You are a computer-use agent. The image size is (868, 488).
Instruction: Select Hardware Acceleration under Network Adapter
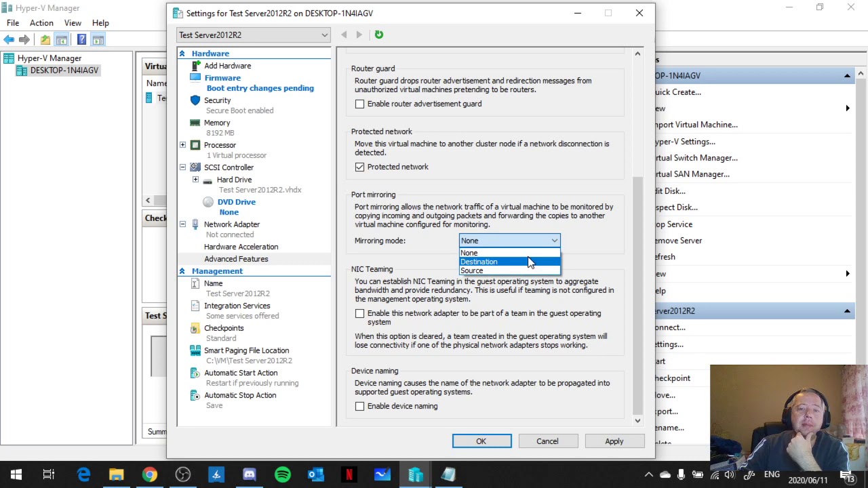pos(241,247)
